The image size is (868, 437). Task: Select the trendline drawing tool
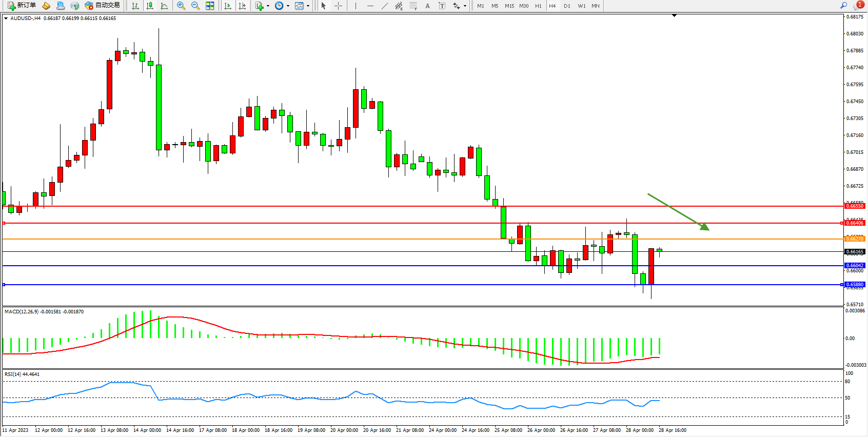pos(385,6)
